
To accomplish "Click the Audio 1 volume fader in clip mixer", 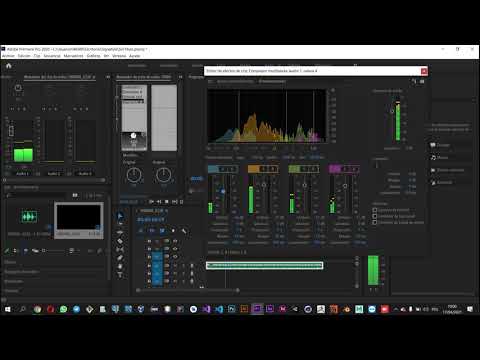I will click(x=11, y=130).
